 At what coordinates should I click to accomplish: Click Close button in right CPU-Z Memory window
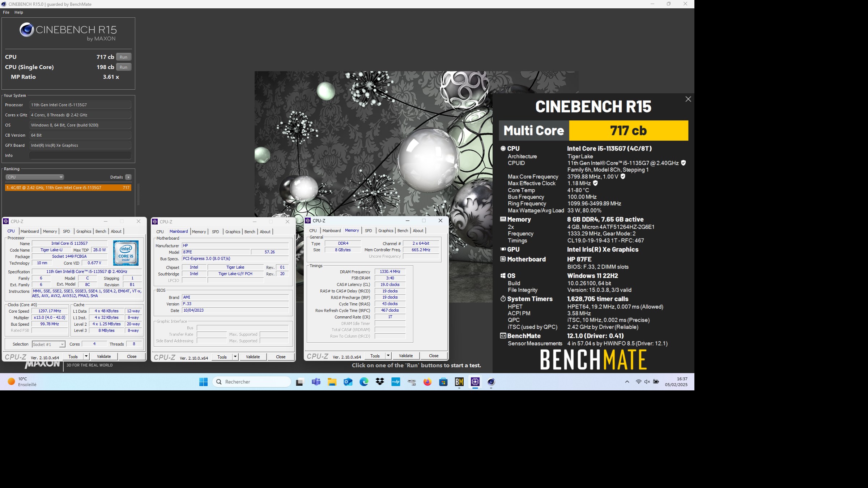[x=434, y=356]
